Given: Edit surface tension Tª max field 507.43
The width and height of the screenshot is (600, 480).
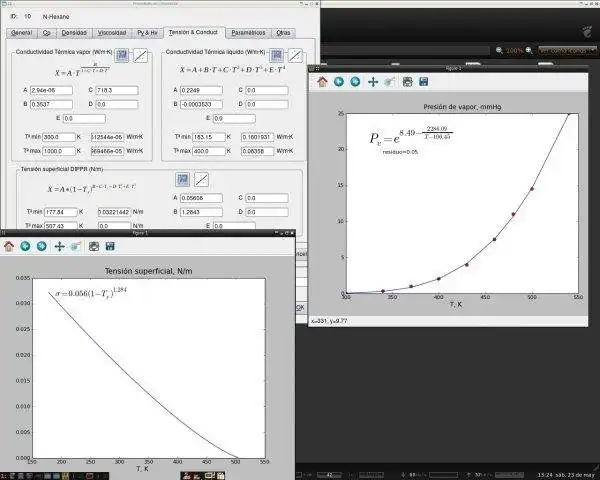Looking at the screenshot, I should (61, 226).
